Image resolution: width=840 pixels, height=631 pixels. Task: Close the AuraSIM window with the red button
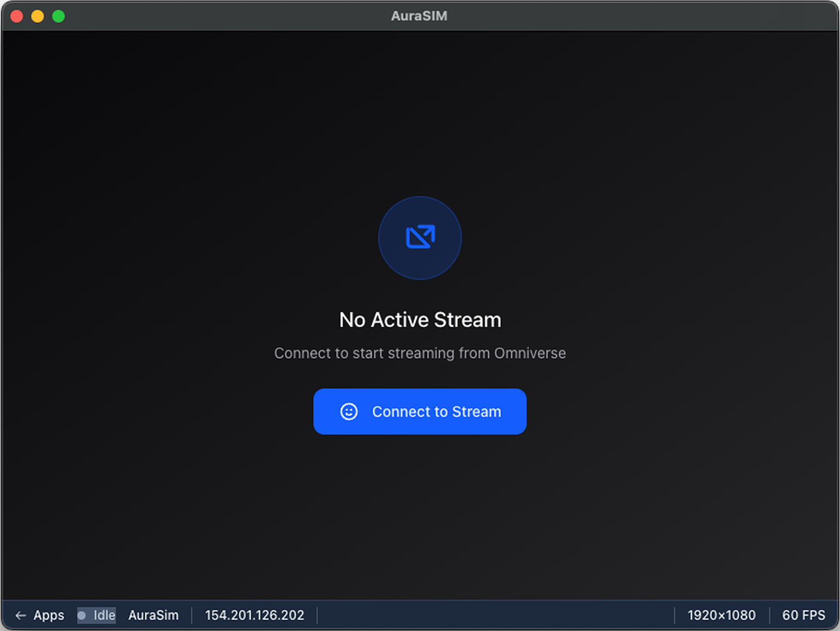pos(17,16)
